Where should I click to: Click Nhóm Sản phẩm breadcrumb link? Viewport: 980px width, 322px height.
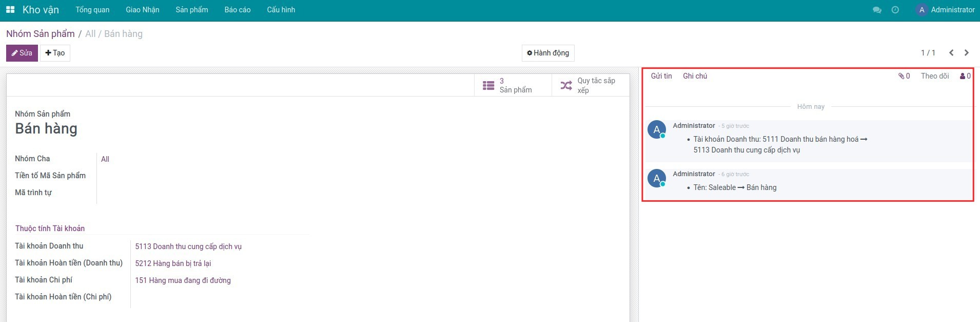point(41,34)
